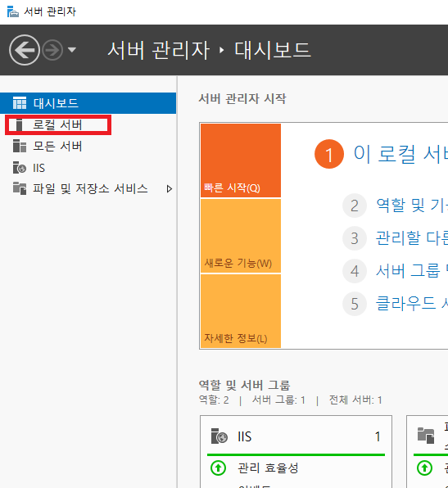Click the sidebar IIS globe icon
The image size is (448, 488).
pos(20,168)
